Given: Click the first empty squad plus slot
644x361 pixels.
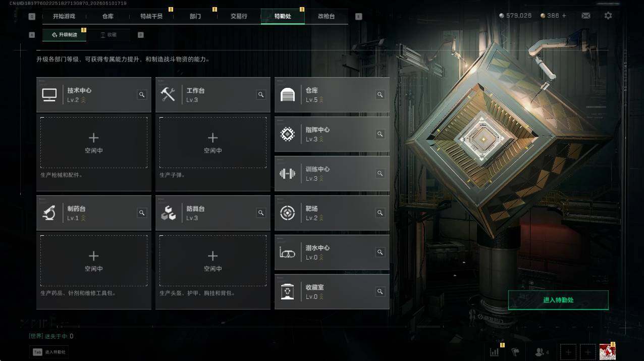Looking at the screenshot, I should pyautogui.click(x=568, y=352).
